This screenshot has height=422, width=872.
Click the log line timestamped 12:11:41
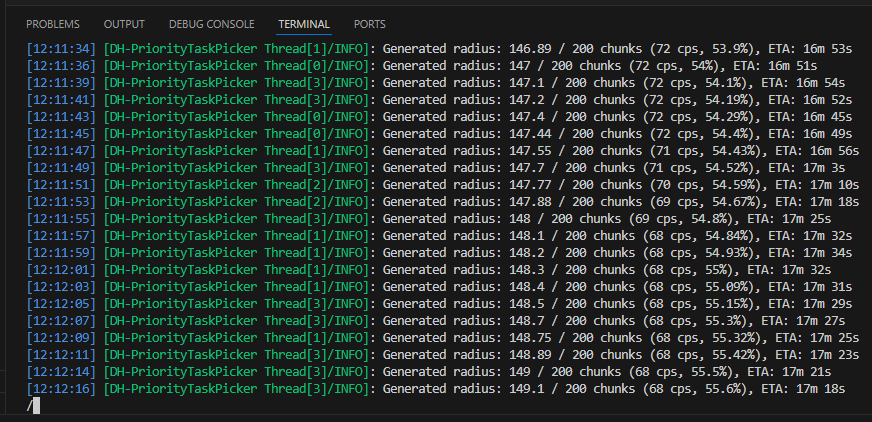(x=439, y=100)
